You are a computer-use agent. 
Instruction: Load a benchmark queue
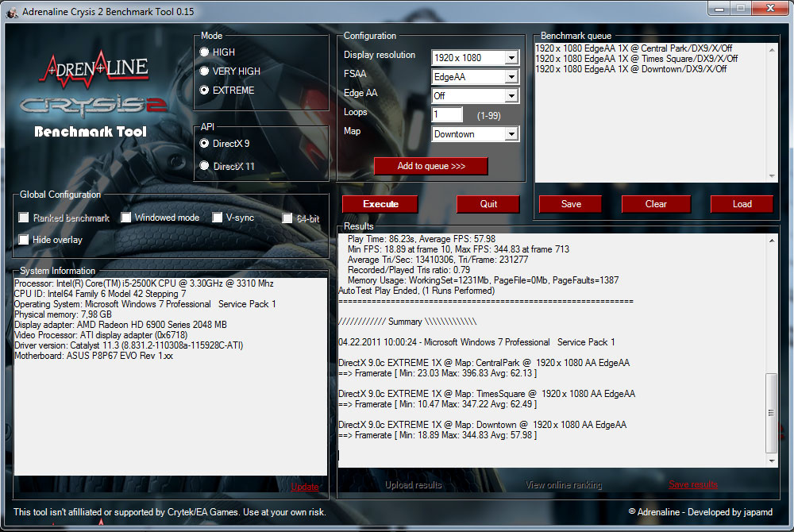click(x=742, y=204)
